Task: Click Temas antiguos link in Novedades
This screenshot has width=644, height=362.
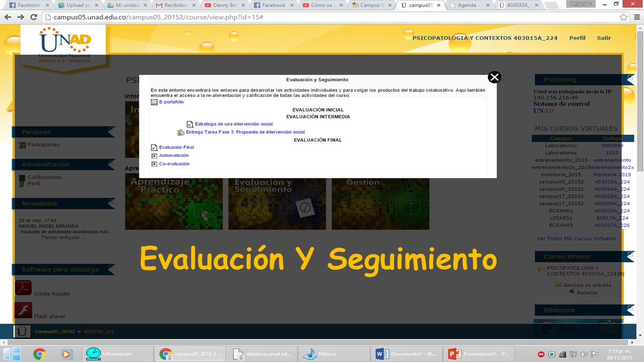Action: coord(64,237)
